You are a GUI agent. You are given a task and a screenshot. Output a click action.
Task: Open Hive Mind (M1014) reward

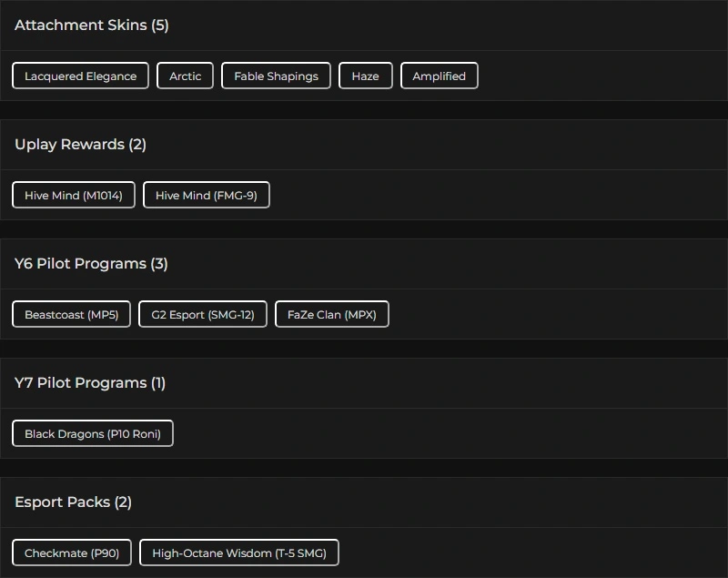tap(73, 196)
